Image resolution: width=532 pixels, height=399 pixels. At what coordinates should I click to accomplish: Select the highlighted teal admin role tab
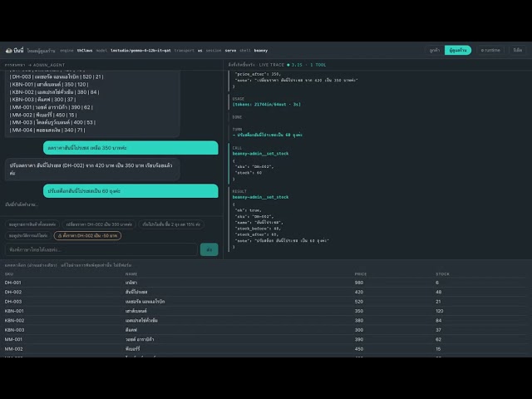458,50
